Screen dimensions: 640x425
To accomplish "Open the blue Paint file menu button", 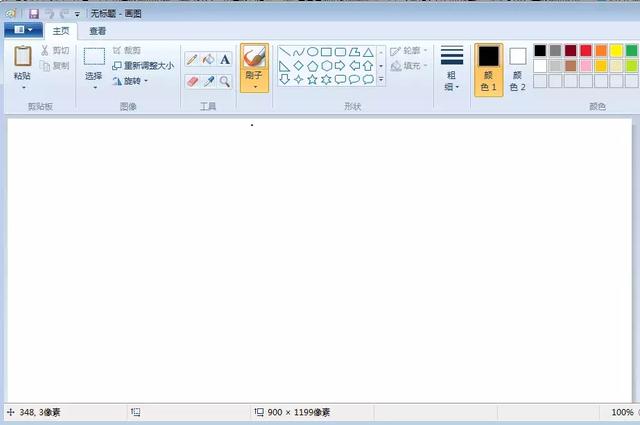I will coord(22,31).
